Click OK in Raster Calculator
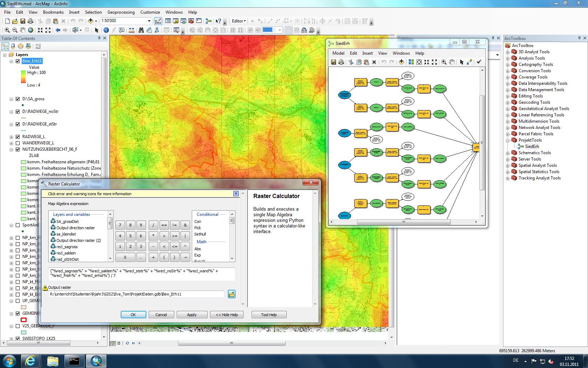 tap(133, 315)
